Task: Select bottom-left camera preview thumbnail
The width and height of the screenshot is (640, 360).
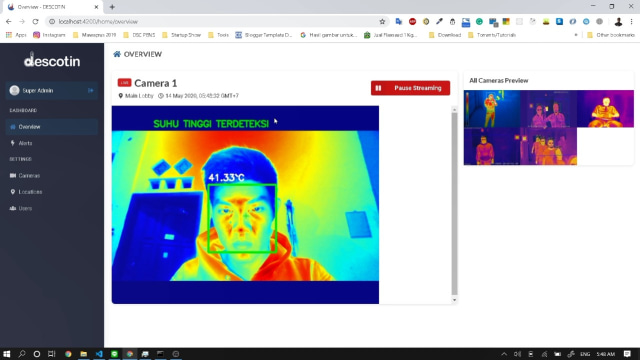Action: (x=492, y=146)
